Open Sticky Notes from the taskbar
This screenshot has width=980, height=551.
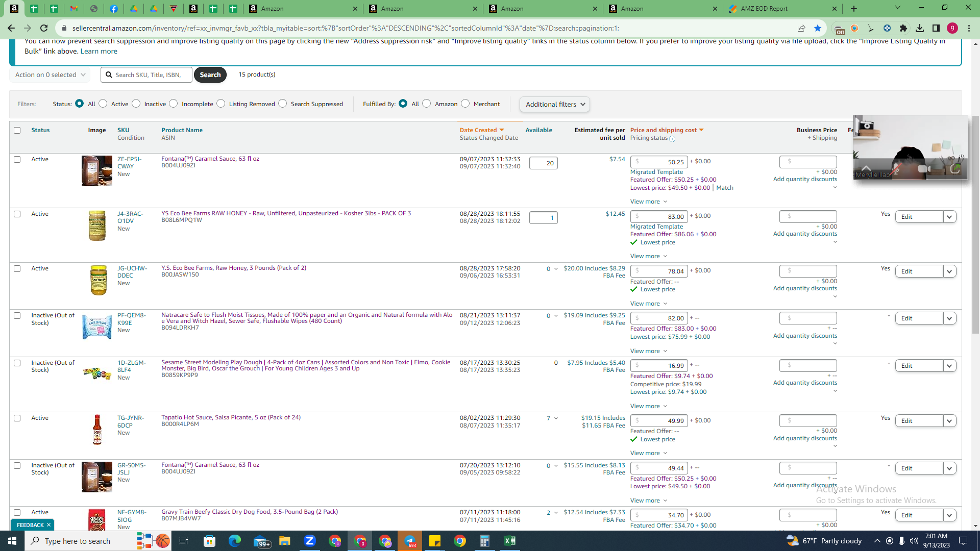point(435,541)
